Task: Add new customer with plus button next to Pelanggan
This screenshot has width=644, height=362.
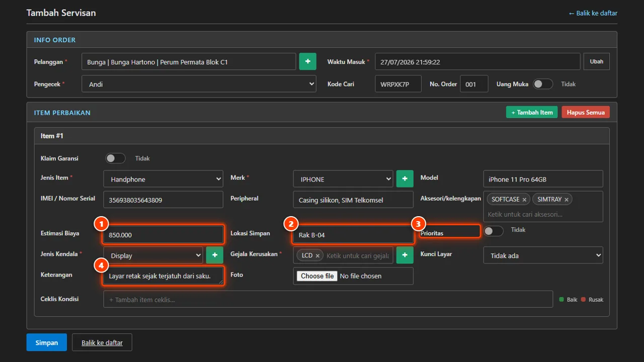Action: (307, 61)
